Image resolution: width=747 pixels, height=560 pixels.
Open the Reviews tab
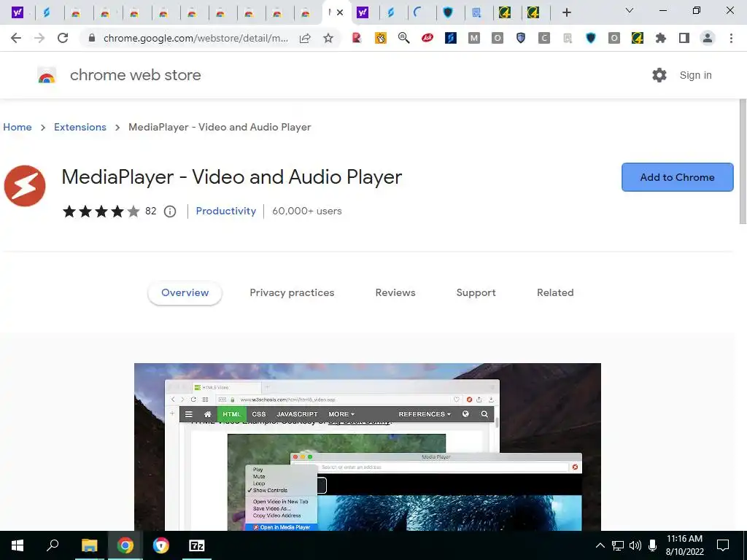pyautogui.click(x=395, y=293)
